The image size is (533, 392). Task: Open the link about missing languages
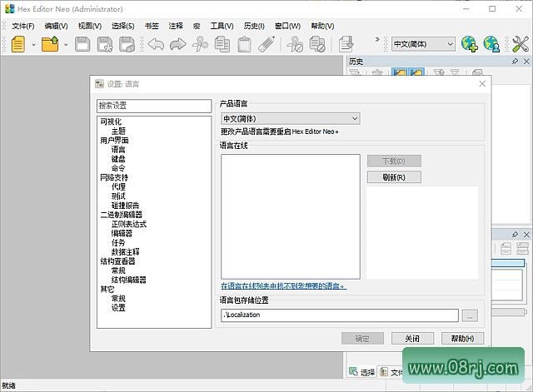click(x=283, y=286)
